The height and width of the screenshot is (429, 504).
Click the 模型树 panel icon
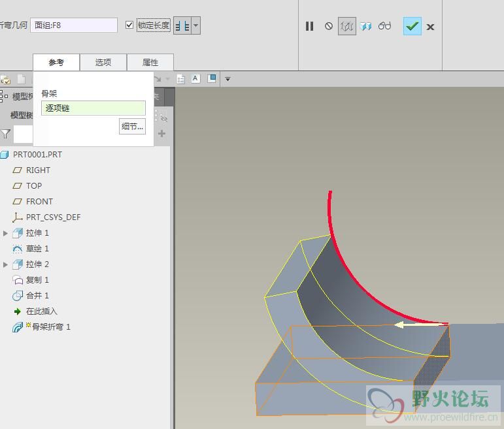pos(4,96)
